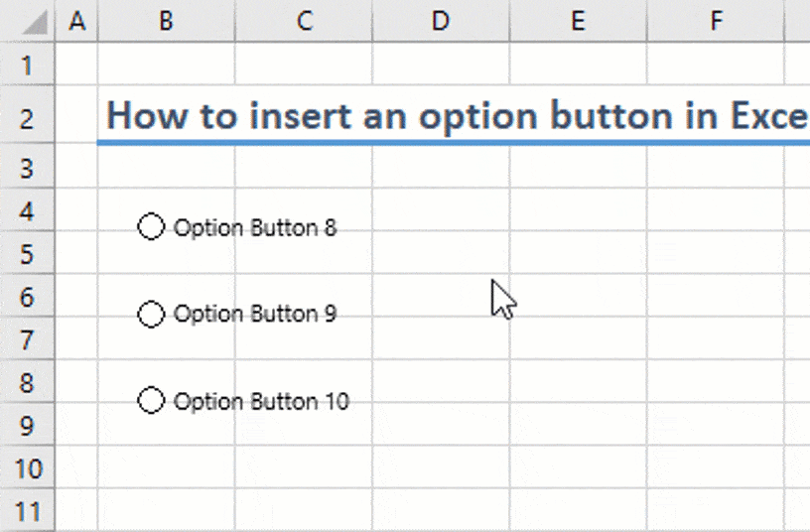The width and height of the screenshot is (810, 532).
Task: Select the Option Button 8 radio button
Action: coord(151,227)
